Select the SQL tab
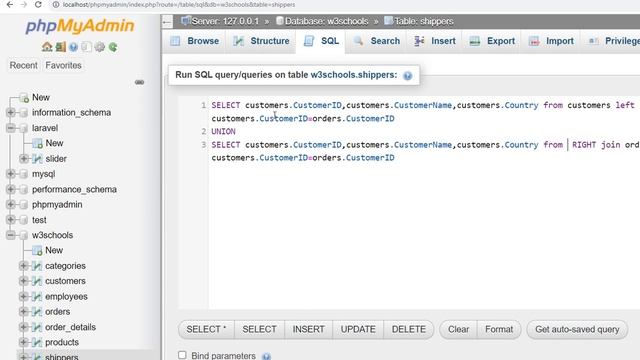Screen dimensions: 640x360 pos(321,41)
